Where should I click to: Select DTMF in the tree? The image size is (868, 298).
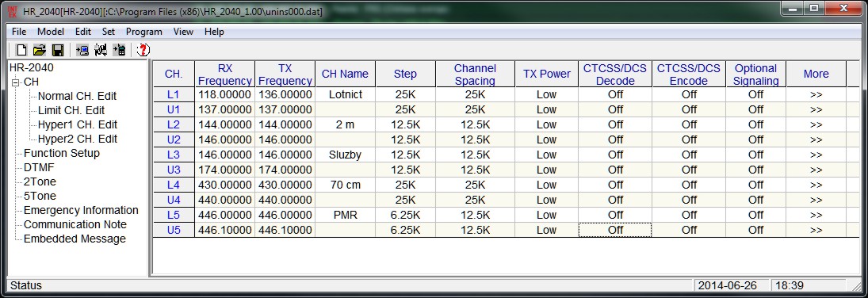(40, 167)
